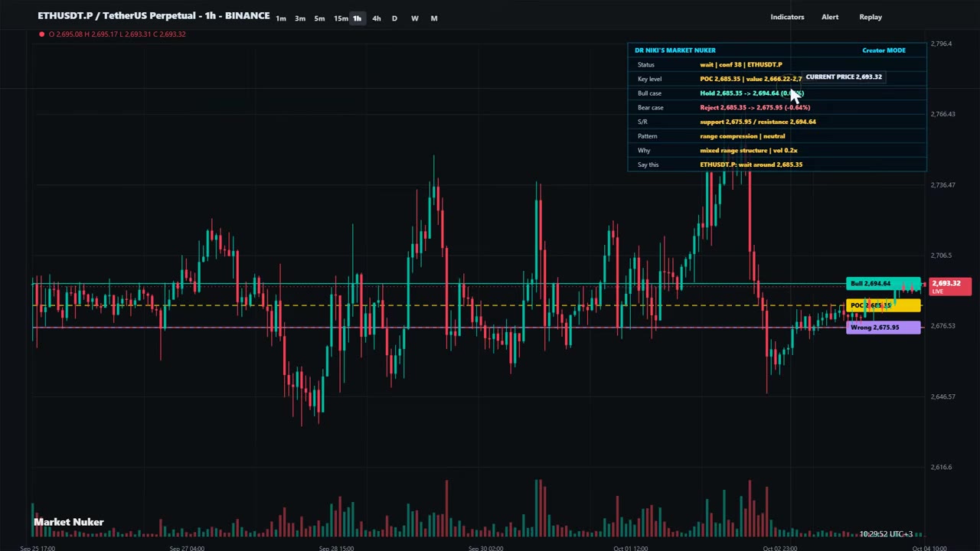Switch to the Monthly (M) timeframe

[434, 18]
